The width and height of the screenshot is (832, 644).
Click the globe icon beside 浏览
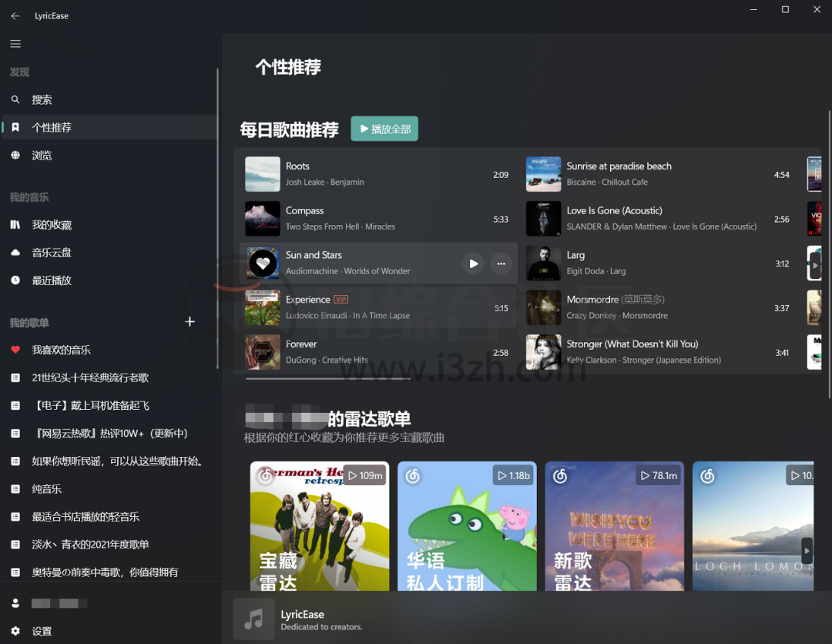click(x=15, y=155)
